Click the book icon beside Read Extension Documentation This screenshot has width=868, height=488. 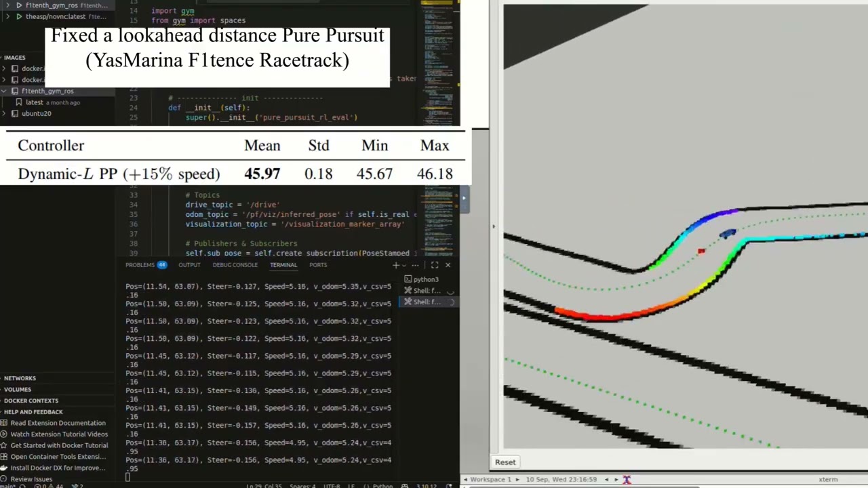click(x=4, y=423)
